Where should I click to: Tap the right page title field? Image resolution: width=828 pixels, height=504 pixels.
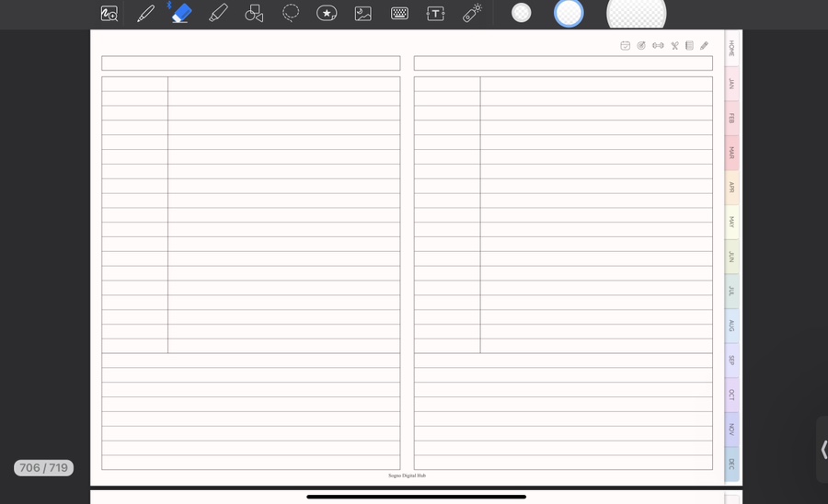click(563, 63)
